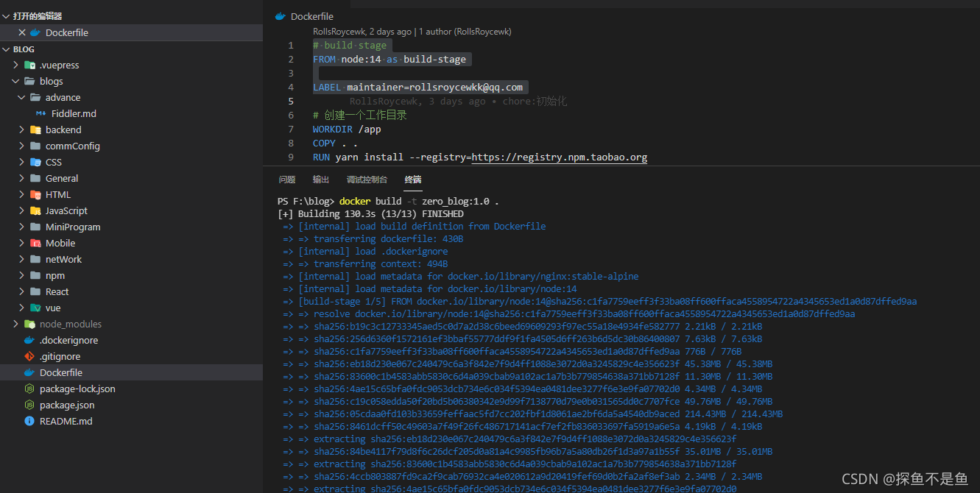
Task: Open Fiddler.md in the explorer
Action: click(74, 113)
